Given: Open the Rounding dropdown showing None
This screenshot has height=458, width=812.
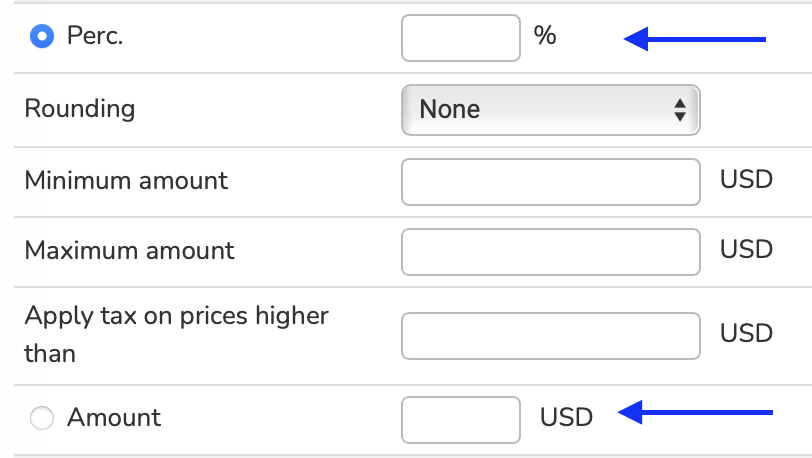Looking at the screenshot, I should pyautogui.click(x=549, y=109).
